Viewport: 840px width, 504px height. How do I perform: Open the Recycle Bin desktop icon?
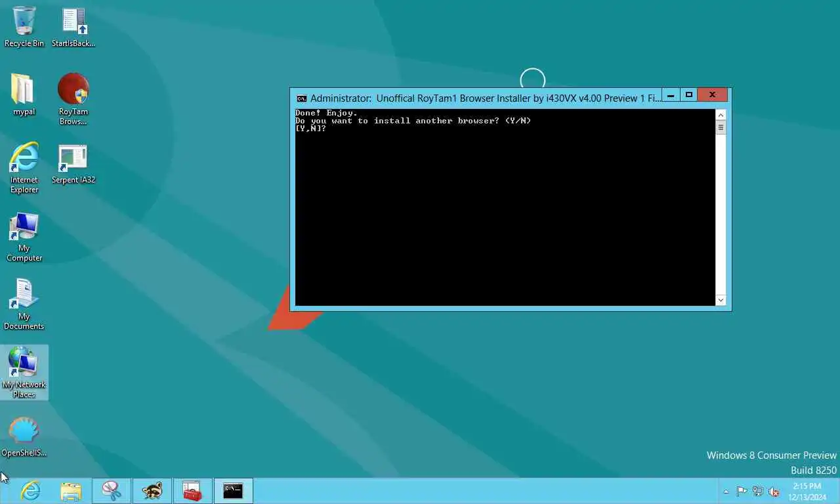(24, 27)
